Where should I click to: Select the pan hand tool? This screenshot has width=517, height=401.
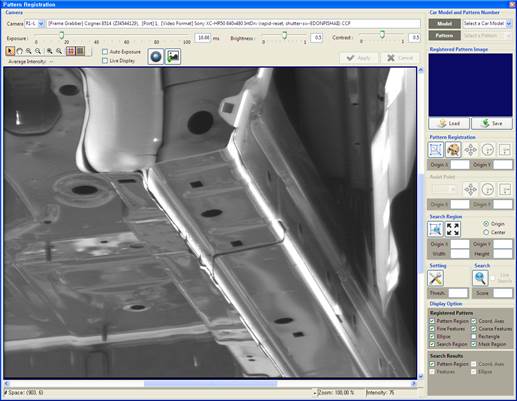click(19, 51)
